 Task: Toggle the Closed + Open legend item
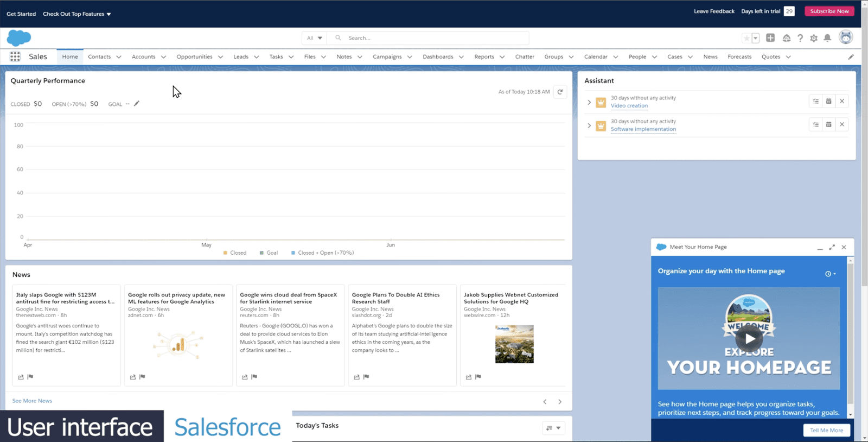[x=322, y=253]
